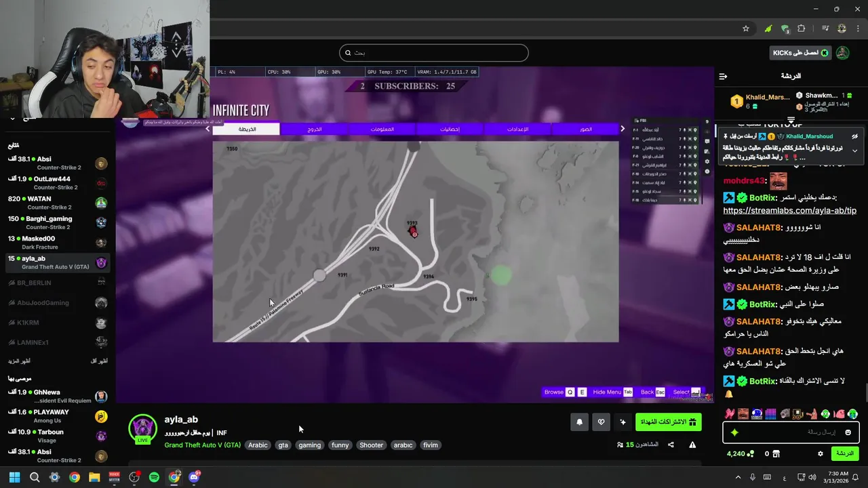This screenshot has height=488, width=868.
Task: Click the microphone icon in system tray
Action: point(752,477)
